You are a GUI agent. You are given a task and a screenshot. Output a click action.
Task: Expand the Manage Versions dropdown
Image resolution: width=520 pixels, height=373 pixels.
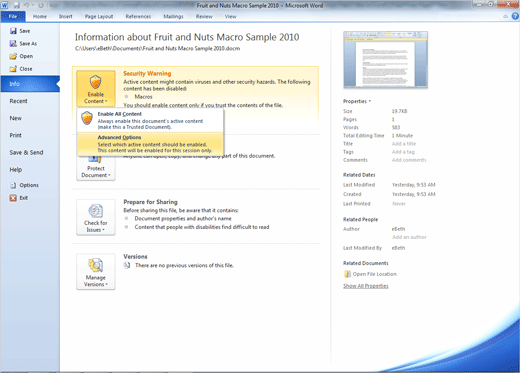pyautogui.click(x=96, y=272)
